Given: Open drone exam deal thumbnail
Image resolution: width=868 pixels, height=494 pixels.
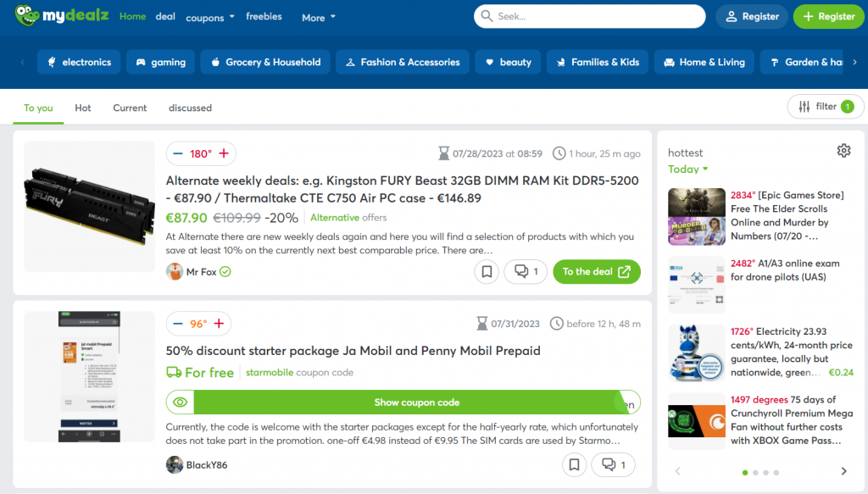Looking at the screenshot, I should (697, 285).
